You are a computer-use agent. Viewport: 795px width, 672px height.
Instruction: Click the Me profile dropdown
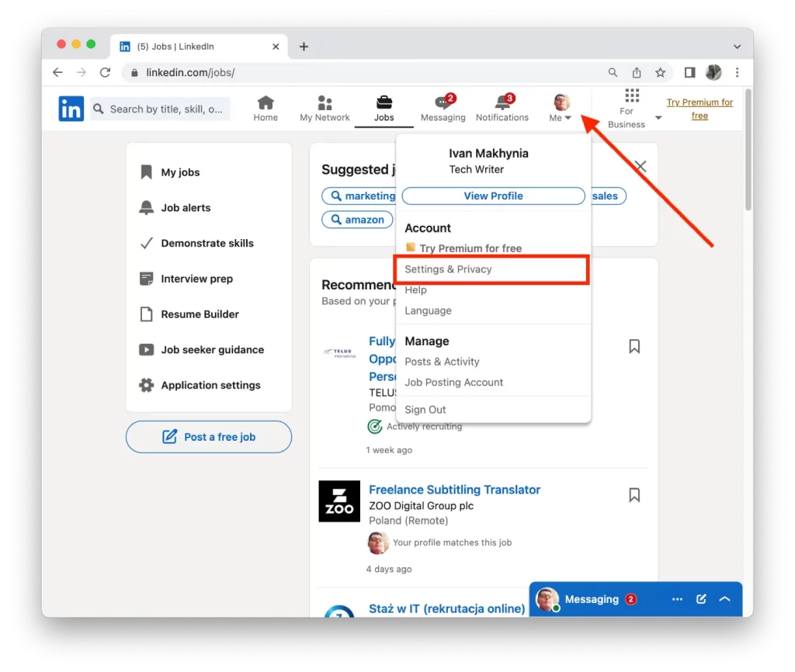(561, 109)
